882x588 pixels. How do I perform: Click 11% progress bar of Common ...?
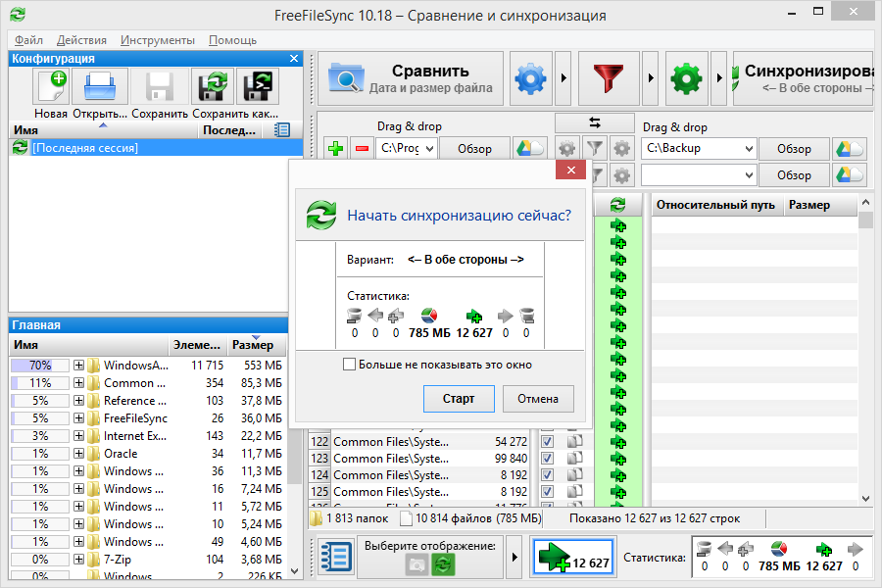point(40,382)
